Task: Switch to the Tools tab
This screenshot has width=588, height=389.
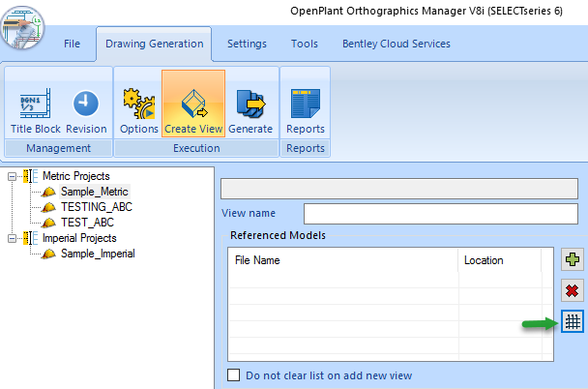Action: point(305,44)
